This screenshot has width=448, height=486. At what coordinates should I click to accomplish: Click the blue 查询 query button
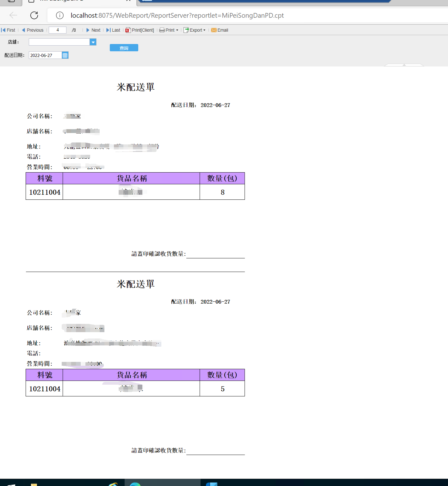pyautogui.click(x=124, y=48)
